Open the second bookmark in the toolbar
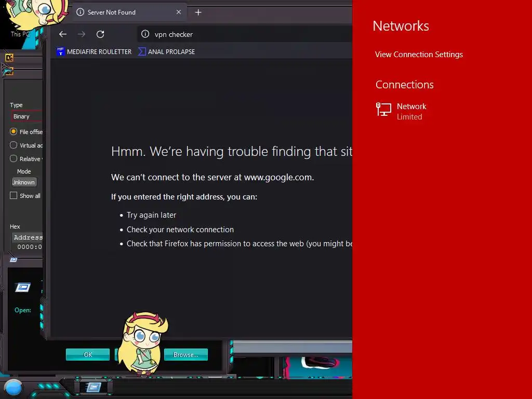Image resolution: width=532 pixels, height=399 pixels. coord(167,51)
